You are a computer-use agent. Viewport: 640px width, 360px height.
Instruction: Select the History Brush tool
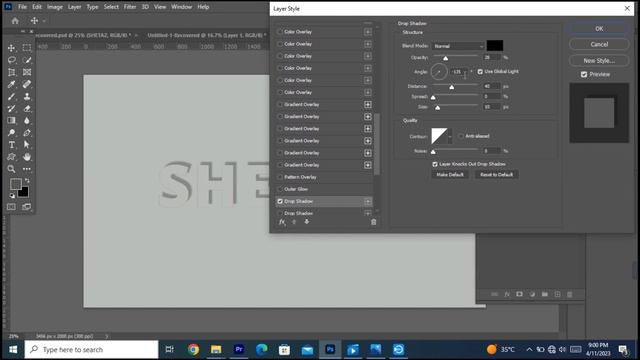click(11, 109)
